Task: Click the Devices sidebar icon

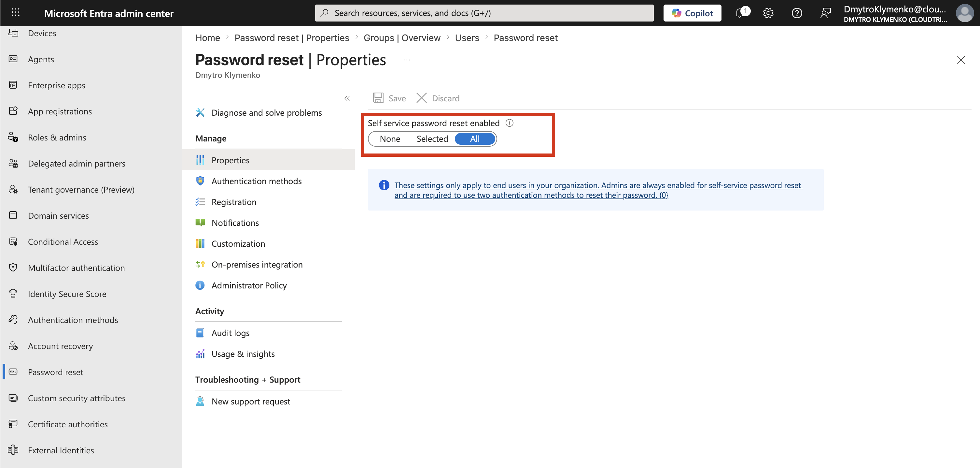Action: [x=13, y=33]
